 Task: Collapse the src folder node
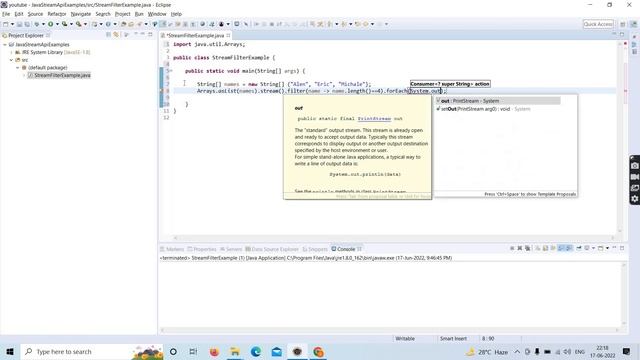(11, 60)
